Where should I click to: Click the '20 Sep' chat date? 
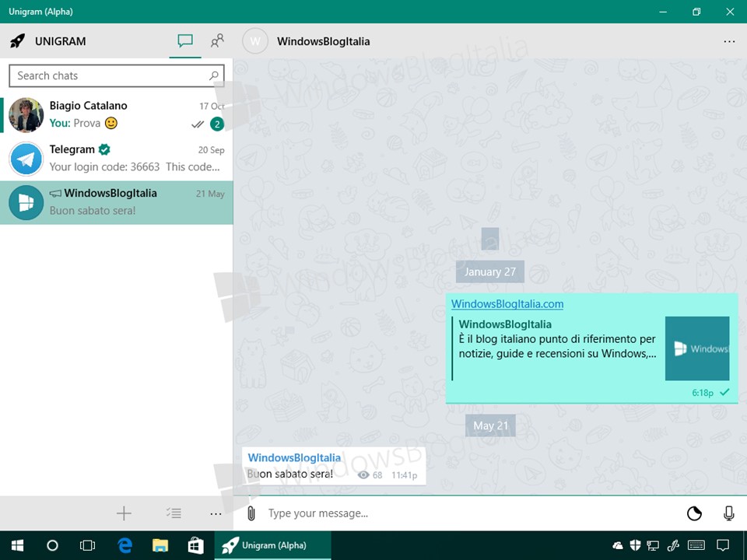[x=211, y=150]
